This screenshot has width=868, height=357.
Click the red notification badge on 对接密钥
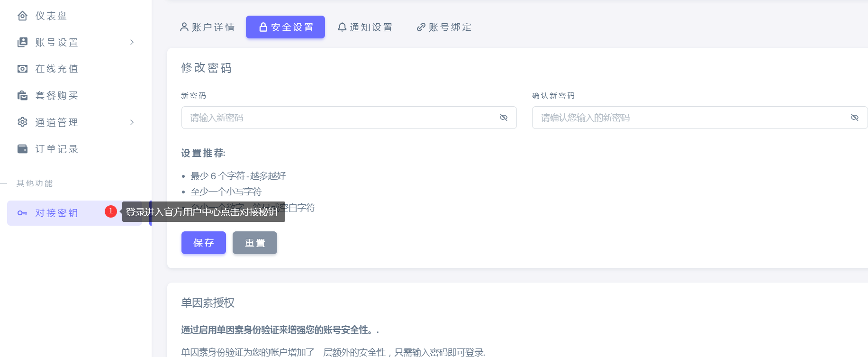tap(111, 211)
